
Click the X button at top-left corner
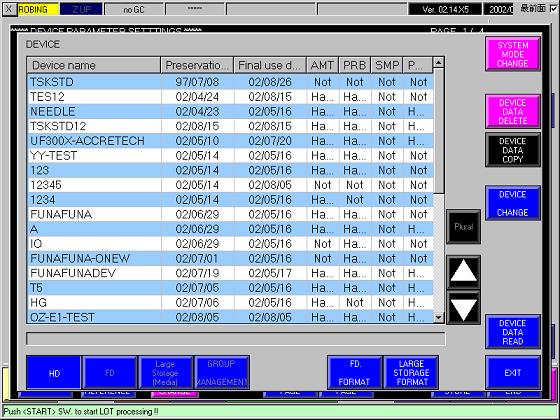[x=9, y=9]
